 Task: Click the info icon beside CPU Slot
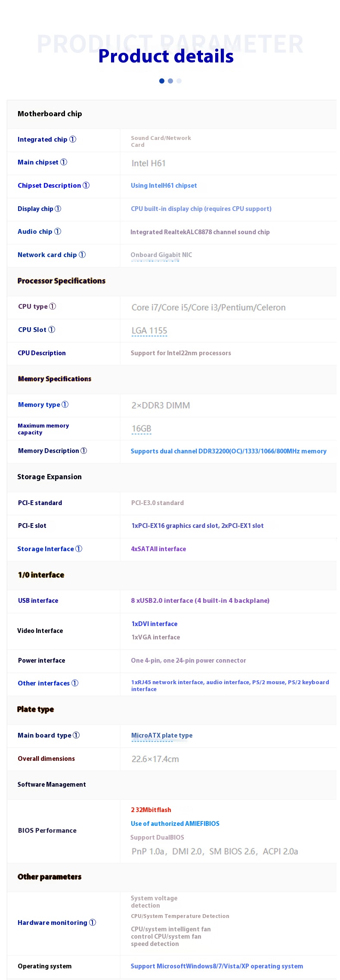point(52,329)
